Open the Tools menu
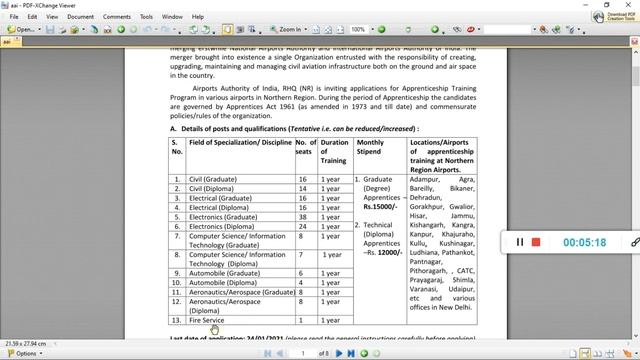Image resolution: width=640 pixels, height=360 pixels. coord(146,17)
